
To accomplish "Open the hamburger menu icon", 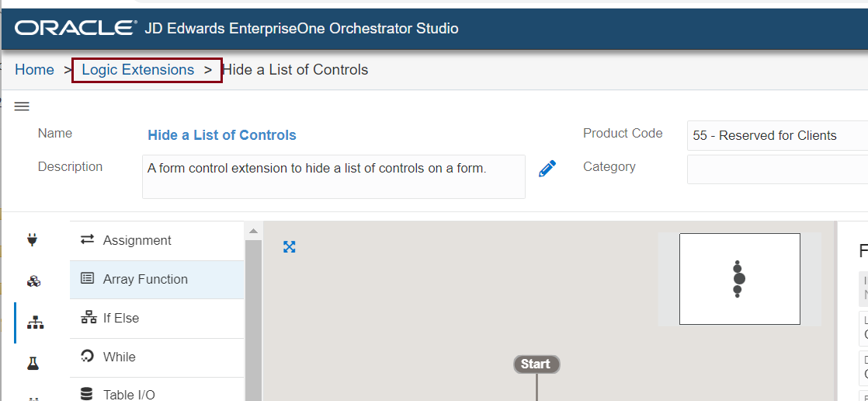I will click(x=22, y=106).
